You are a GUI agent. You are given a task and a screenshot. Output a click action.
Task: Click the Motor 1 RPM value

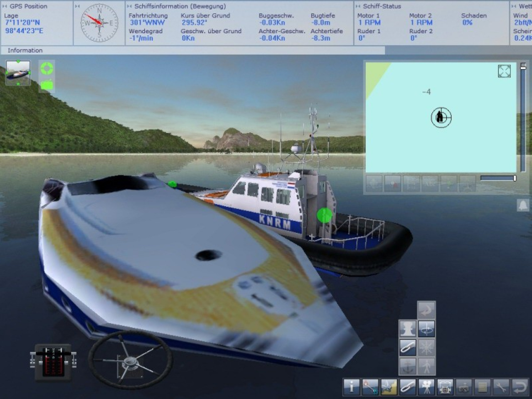369,22
